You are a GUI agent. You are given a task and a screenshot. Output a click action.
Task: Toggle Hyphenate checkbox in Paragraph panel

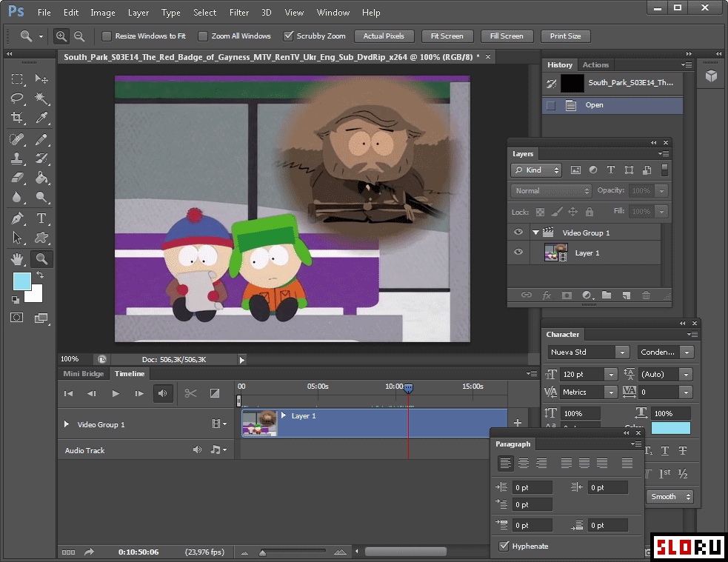click(504, 546)
